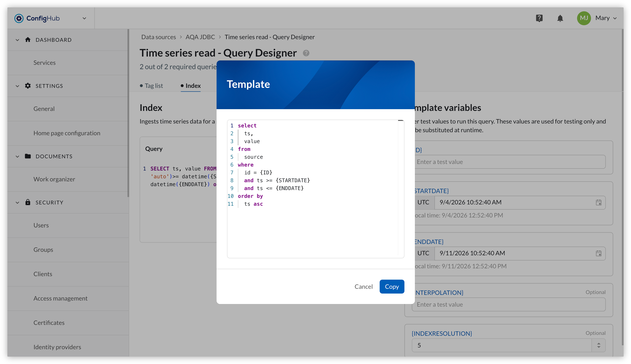The height and width of the screenshot is (364, 631).
Task: Open the ConfigHub workspace dropdown chevron
Action: tap(84, 18)
